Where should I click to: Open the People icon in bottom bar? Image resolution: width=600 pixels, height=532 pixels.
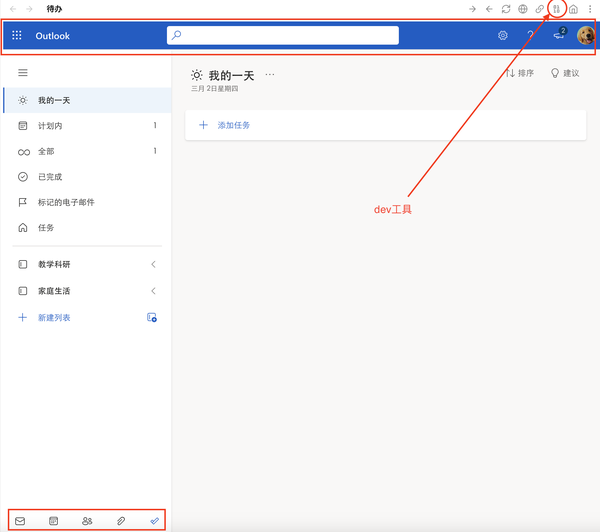click(87, 521)
